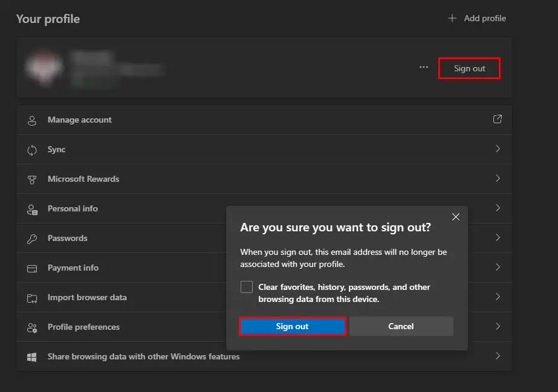Click the Personal info icon
The image size is (558, 392).
click(32, 210)
